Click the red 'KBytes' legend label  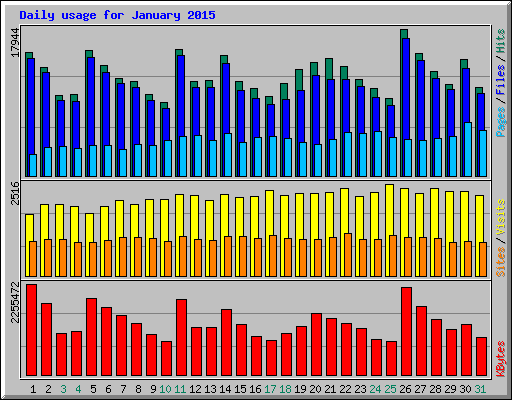coord(501,359)
